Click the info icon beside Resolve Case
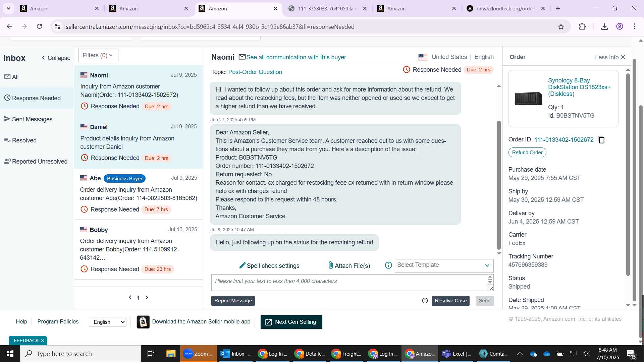This screenshot has width=644, height=362. [x=425, y=301]
